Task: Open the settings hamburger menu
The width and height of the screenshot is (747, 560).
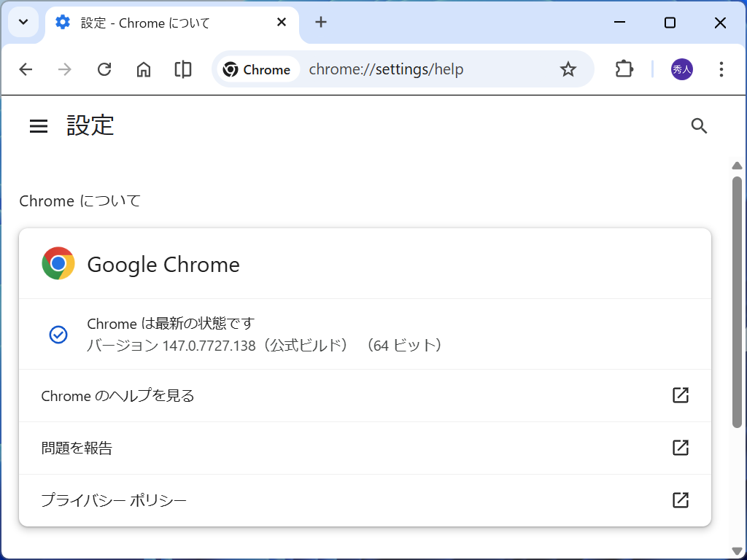Action: [x=38, y=125]
